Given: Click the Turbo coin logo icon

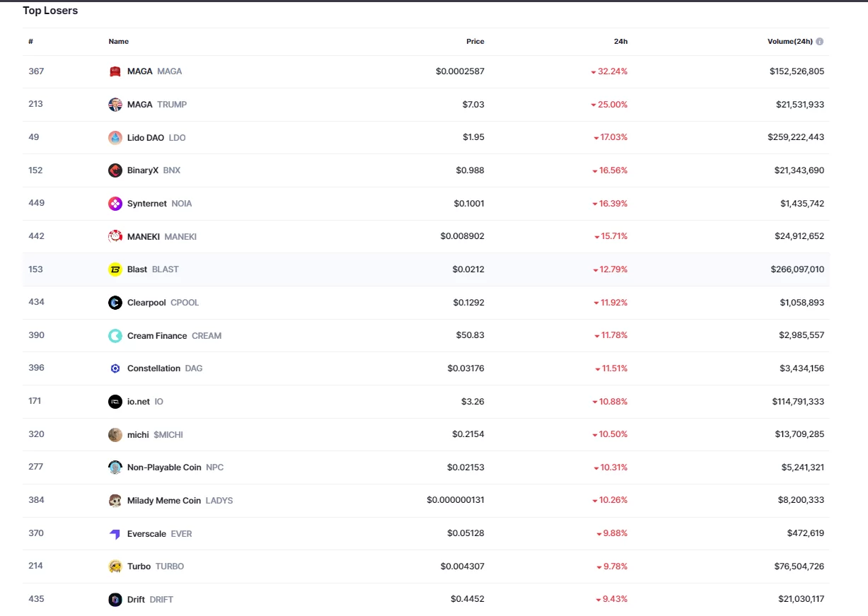Looking at the screenshot, I should pos(115,566).
